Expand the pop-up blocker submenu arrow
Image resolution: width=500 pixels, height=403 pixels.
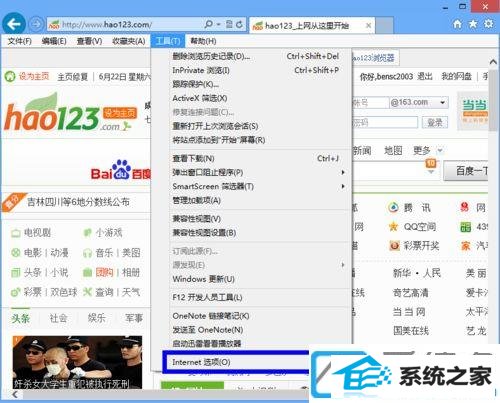click(x=343, y=172)
